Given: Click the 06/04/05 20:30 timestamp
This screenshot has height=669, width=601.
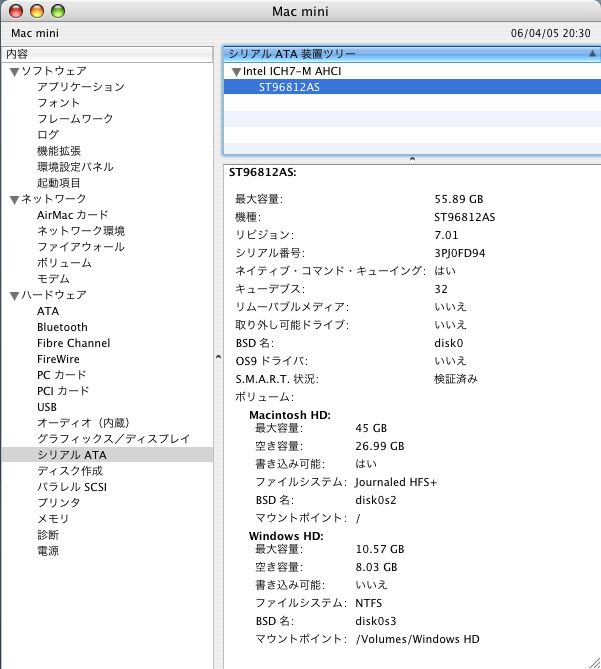Looking at the screenshot, I should point(551,33).
